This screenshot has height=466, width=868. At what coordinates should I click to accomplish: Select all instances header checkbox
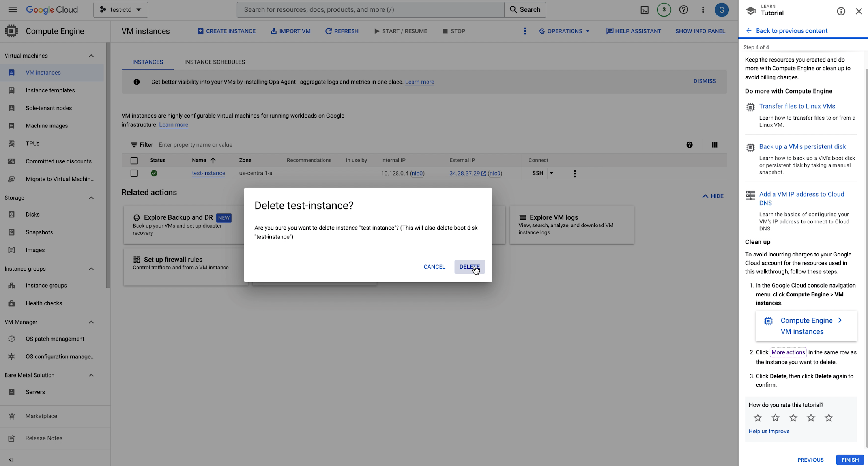(x=134, y=161)
